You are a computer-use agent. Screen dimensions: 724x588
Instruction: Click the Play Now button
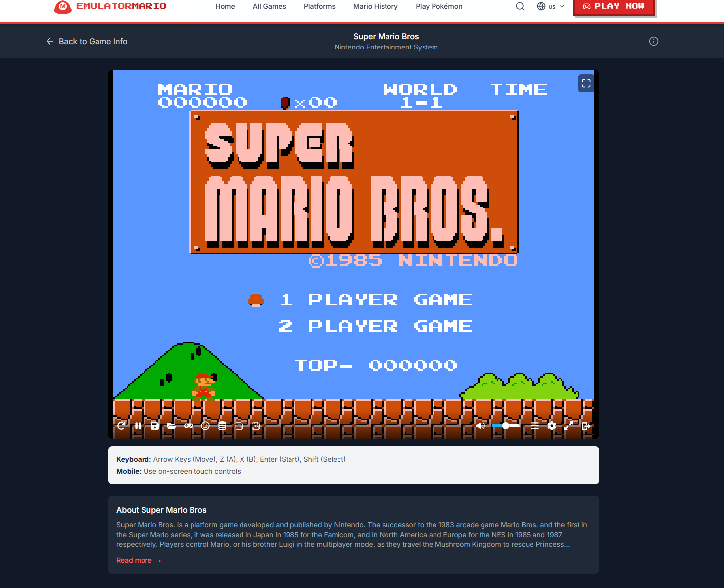click(614, 6)
